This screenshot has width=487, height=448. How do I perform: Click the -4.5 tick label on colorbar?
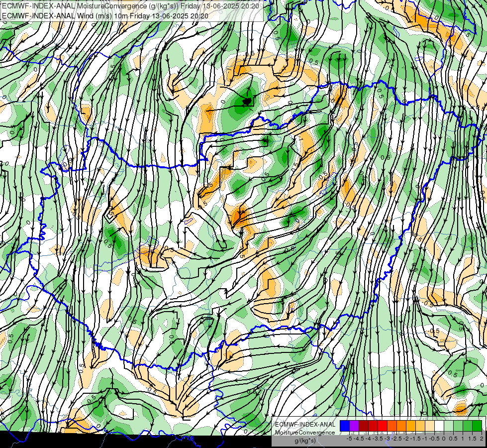(x=359, y=439)
